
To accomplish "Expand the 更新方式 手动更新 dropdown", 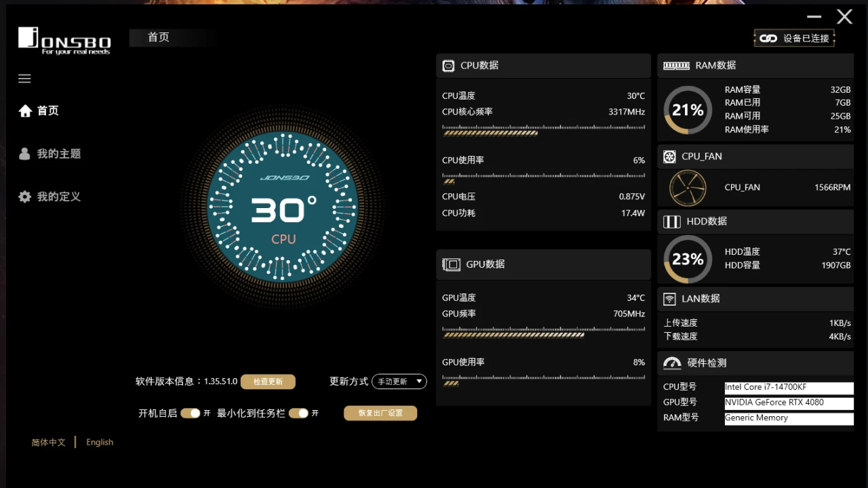I will tap(399, 382).
